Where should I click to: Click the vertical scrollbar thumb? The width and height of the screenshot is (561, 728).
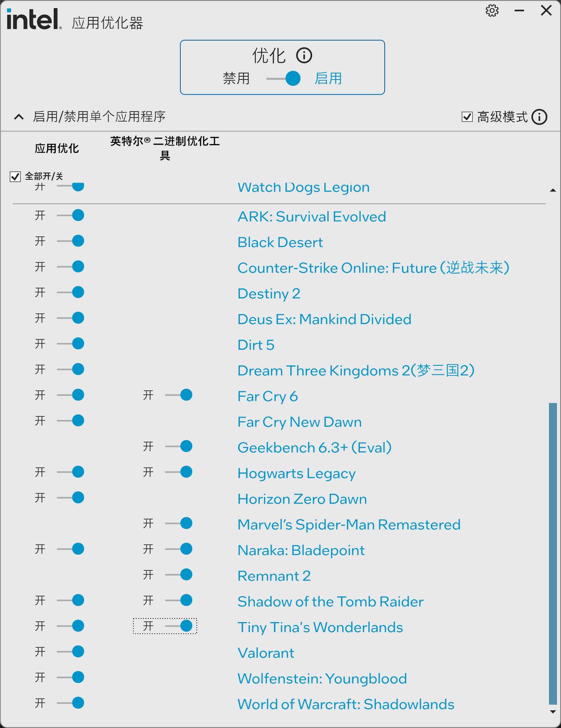tap(553, 552)
